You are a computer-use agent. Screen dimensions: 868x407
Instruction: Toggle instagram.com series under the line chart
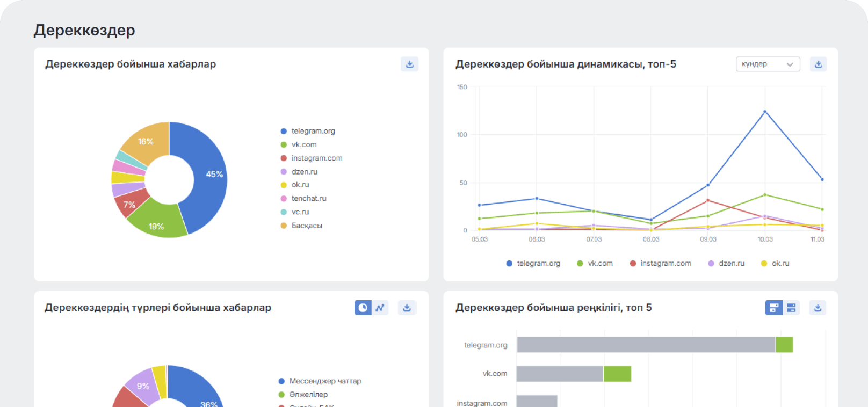(661, 264)
